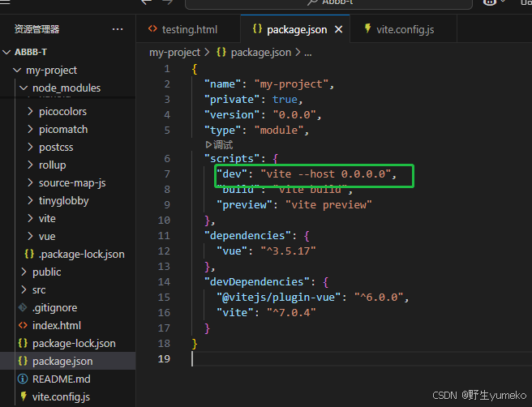Image resolution: width=532 pixels, height=407 pixels.
Task: Click the "^6.0.0" plugin version
Action: point(379,298)
